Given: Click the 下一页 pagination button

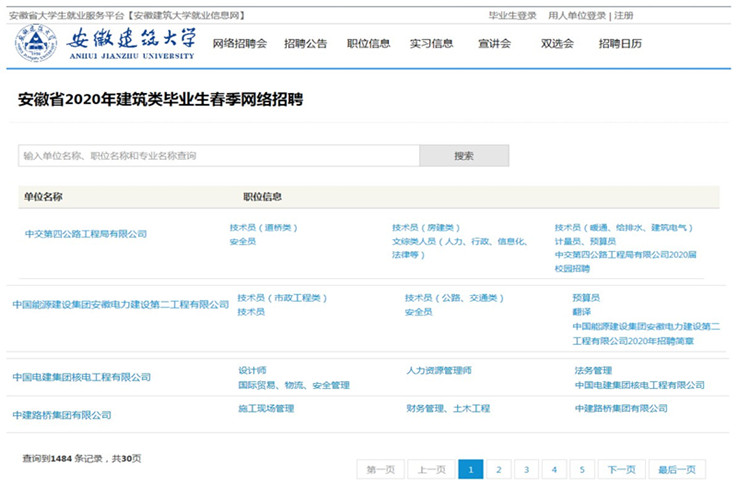Looking at the screenshot, I should click(x=621, y=469).
